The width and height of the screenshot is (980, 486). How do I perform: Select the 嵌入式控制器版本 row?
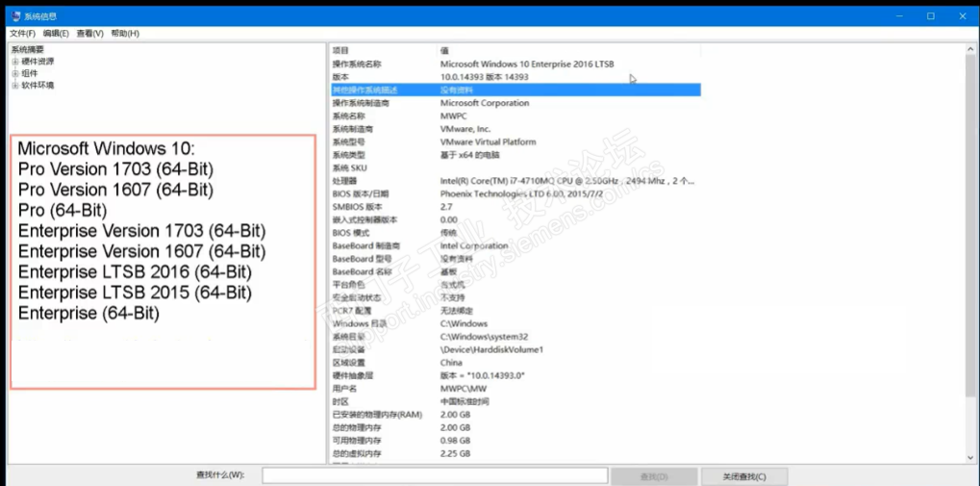pos(515,220)
